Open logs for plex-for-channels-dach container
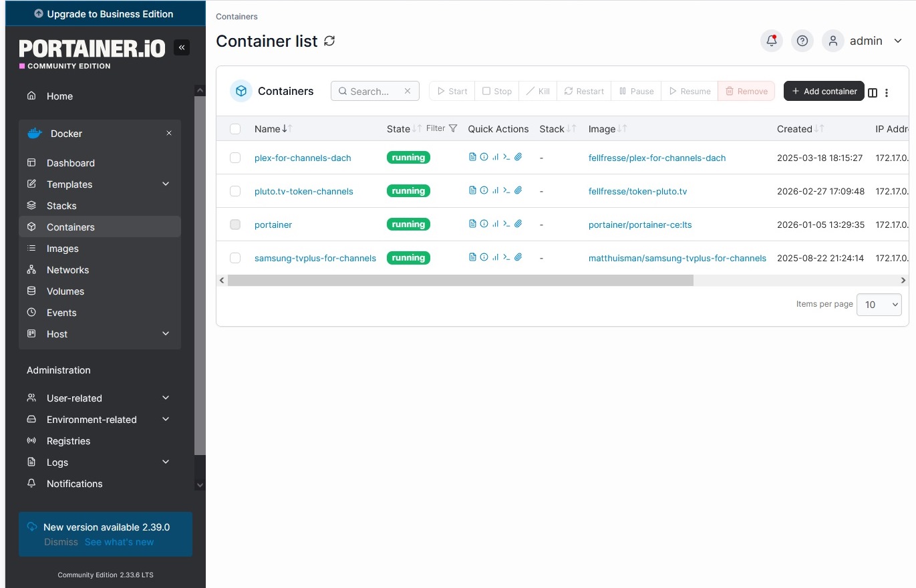Screen dimensions: 916x588 (472, 157)
